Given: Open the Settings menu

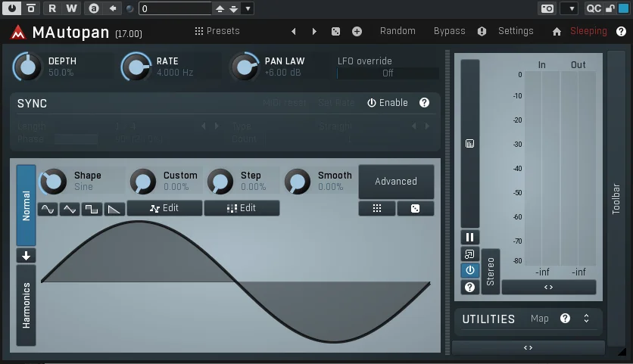Looking at the screenshot, I should tap(516, 31).
